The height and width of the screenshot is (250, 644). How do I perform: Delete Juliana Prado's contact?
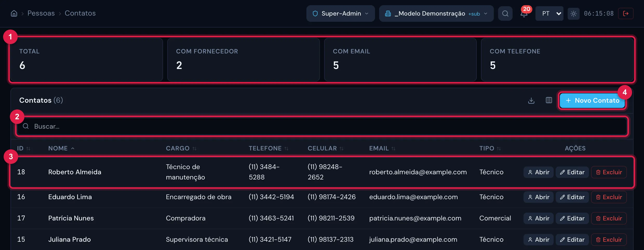pos(609,240)
